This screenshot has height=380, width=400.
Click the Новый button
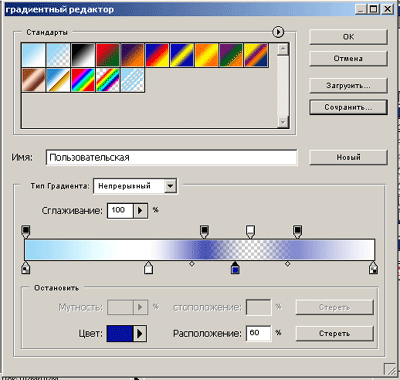click(x=348, y=157)
